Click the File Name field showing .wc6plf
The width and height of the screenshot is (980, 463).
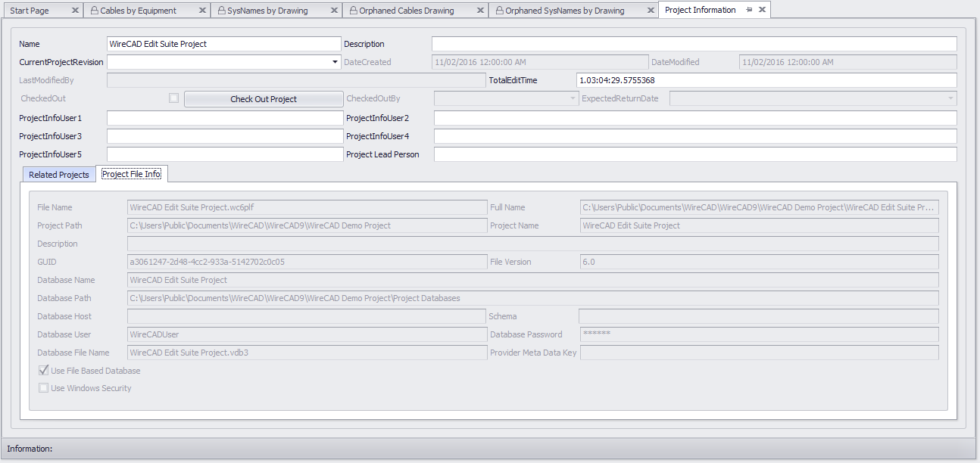tap(307, 207)
